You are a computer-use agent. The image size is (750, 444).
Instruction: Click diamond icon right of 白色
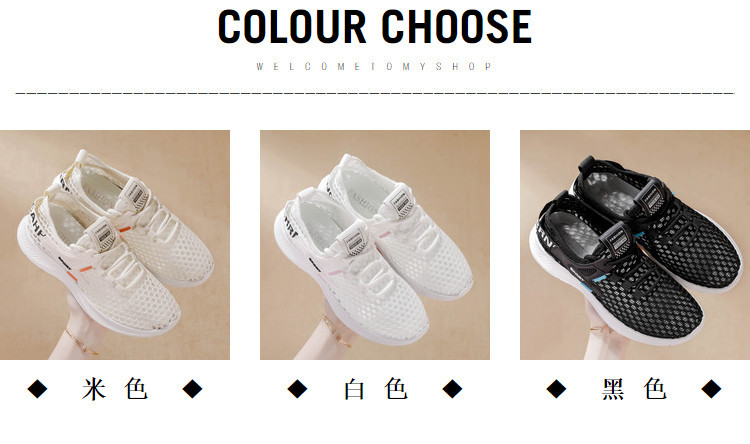452,388
